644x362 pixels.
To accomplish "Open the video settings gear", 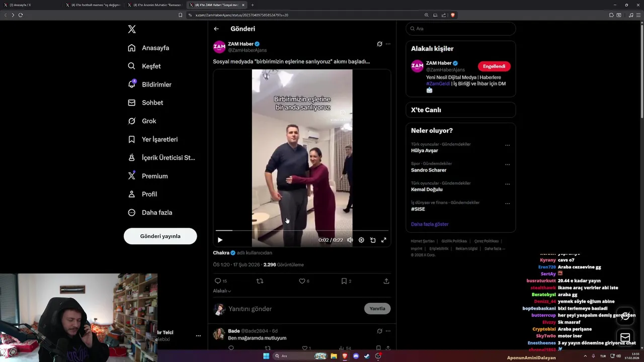I will [361, 240].
